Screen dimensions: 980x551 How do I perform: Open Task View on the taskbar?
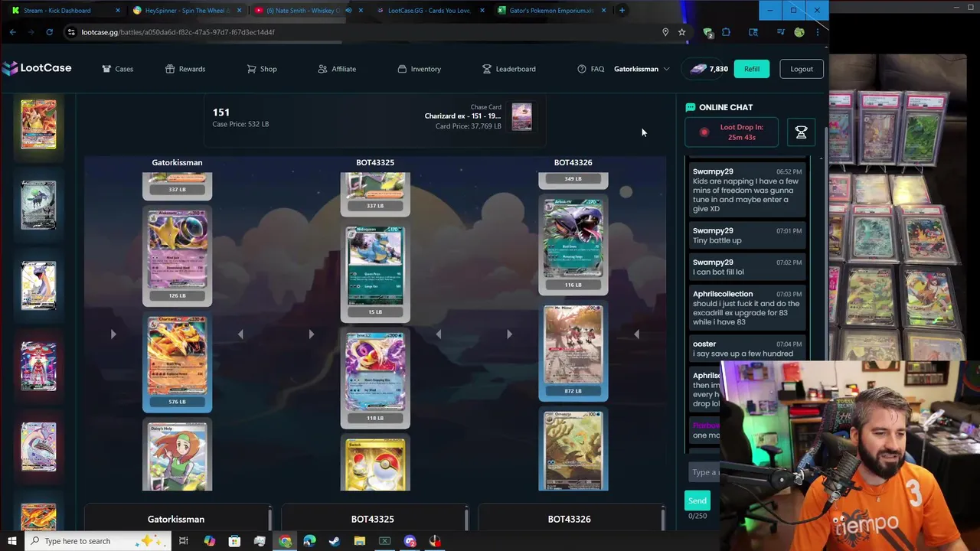(184, 541)
